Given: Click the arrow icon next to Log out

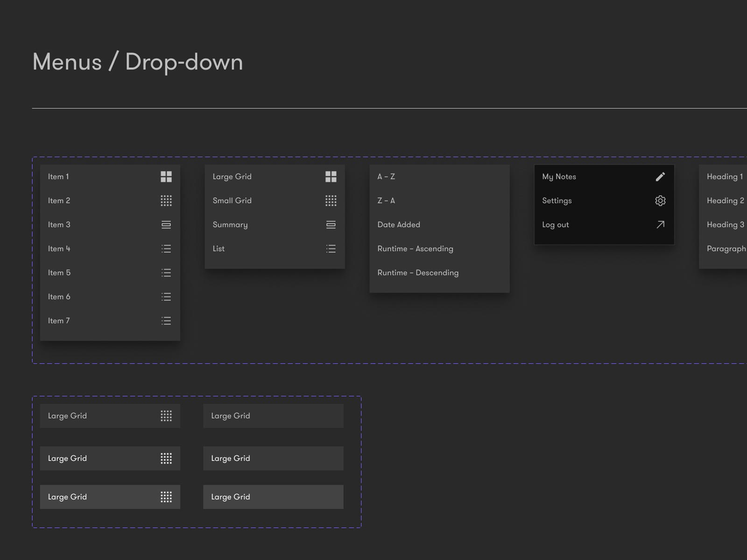Looking at the screenshot, I should [660, 225].
